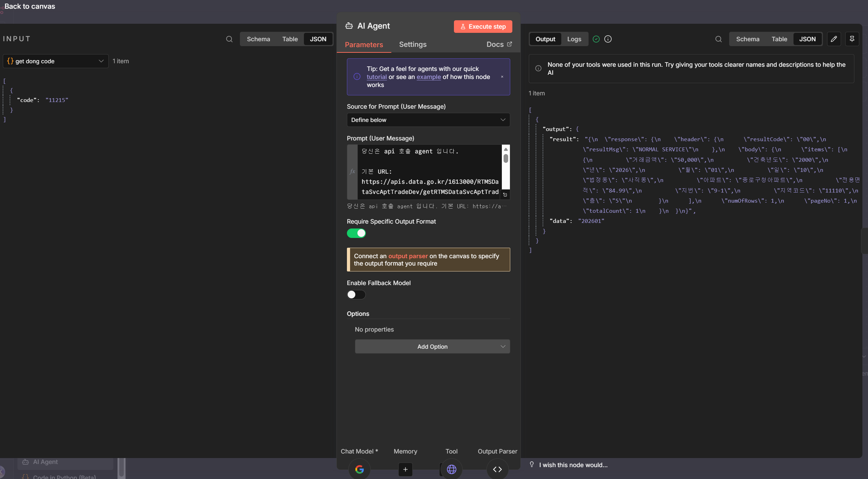868x479 pixels.
Task: Open the Logs tab
Action: 574,39
